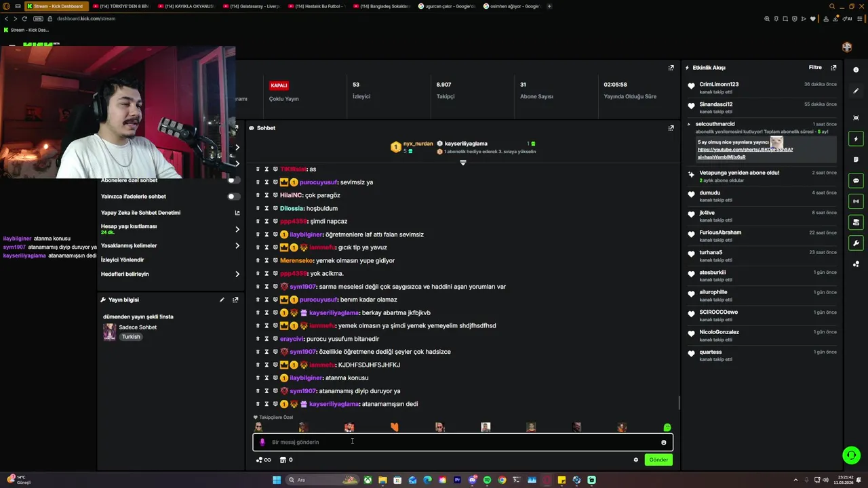Open Spotify from the taskbar
This screenshot has width=868, height=488.
click(487, 480)
